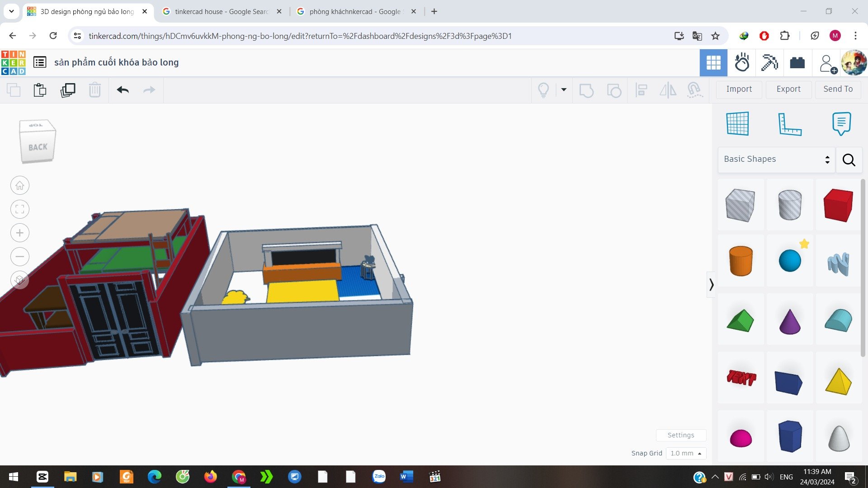Click the Import button
Viewport: 868px width, 488px height.
739,89
